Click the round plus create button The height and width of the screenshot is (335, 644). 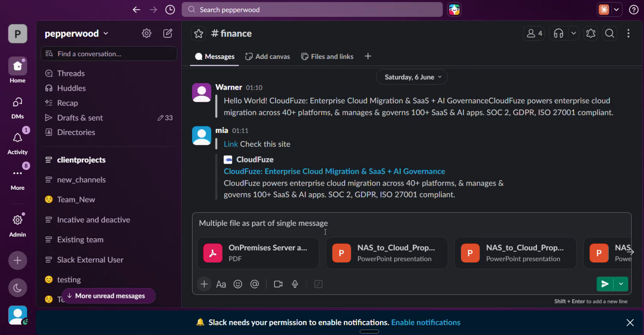[18, 261]
